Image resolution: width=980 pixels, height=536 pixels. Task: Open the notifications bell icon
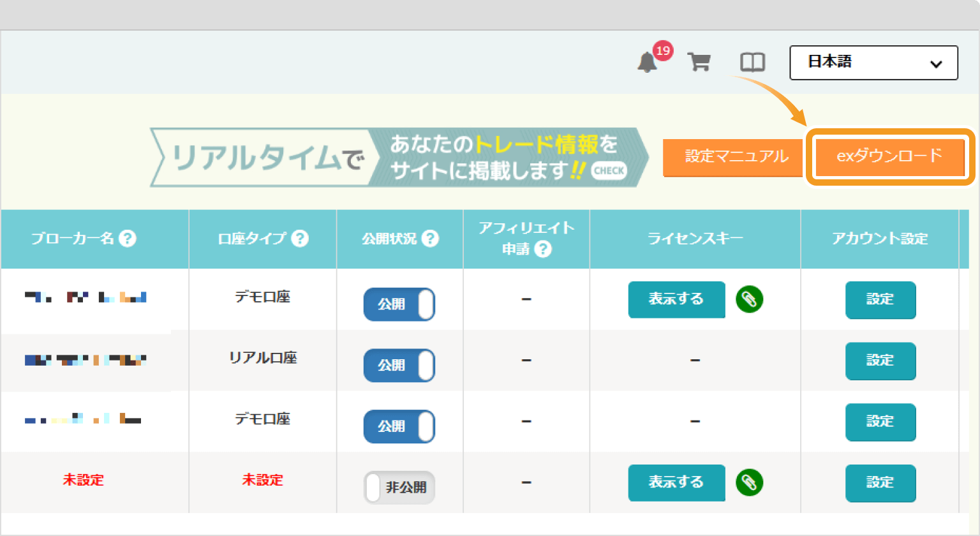coord(648,62)
